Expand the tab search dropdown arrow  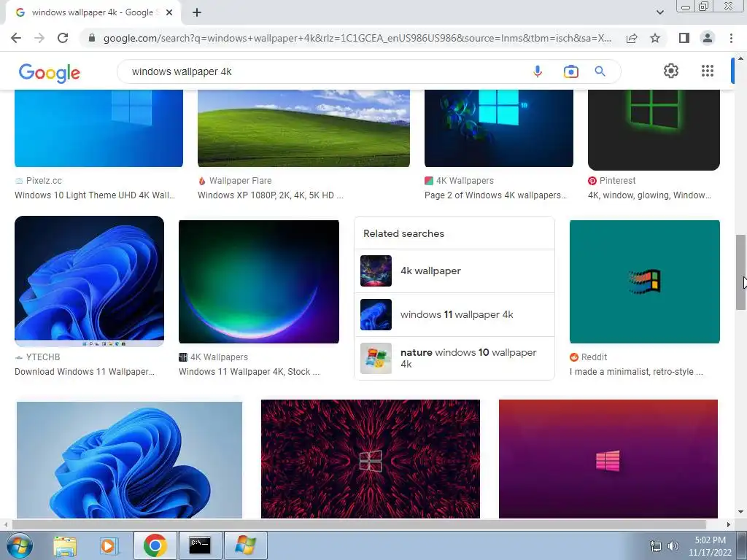click(659, 12)
